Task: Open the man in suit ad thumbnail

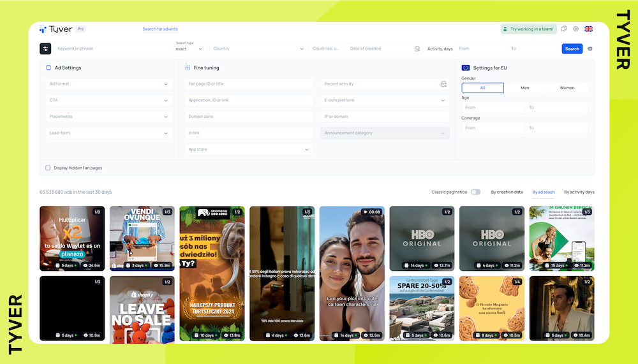Action: point(562,309)
